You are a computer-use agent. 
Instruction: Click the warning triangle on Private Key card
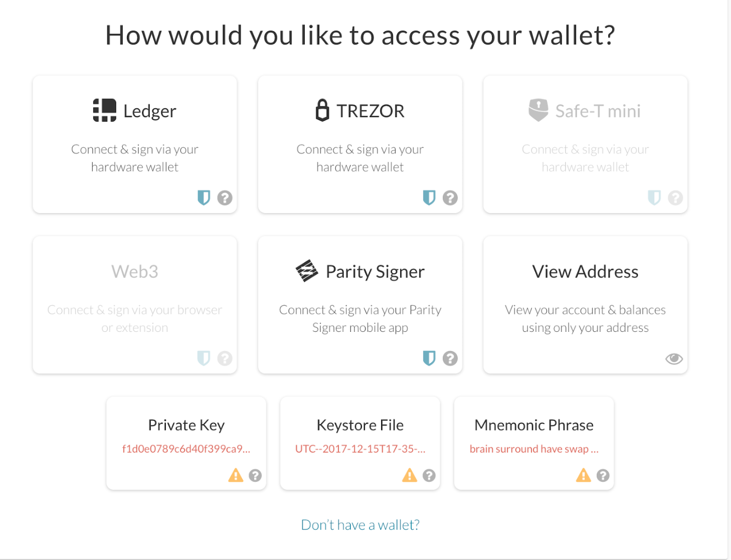coord(236,475)
